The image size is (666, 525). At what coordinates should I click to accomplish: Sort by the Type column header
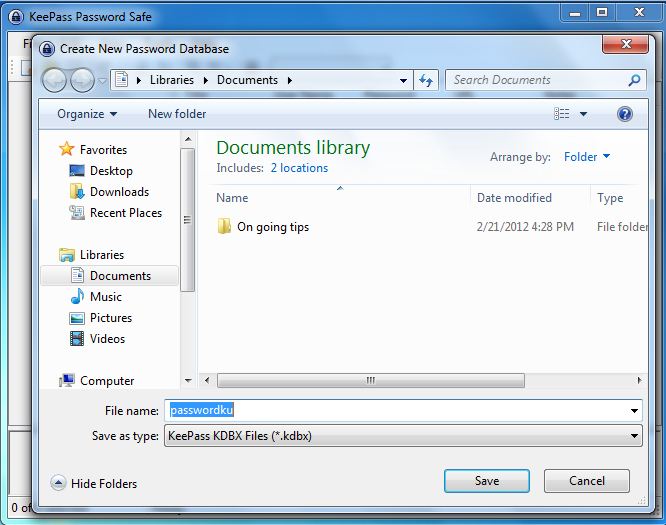point(619,198)
